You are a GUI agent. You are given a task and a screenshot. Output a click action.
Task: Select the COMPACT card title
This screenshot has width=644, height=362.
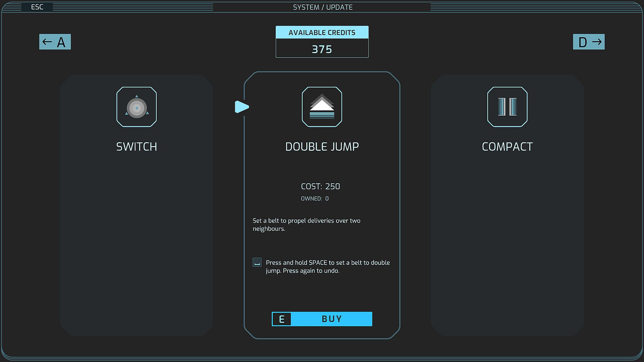(x=507, y=147)
